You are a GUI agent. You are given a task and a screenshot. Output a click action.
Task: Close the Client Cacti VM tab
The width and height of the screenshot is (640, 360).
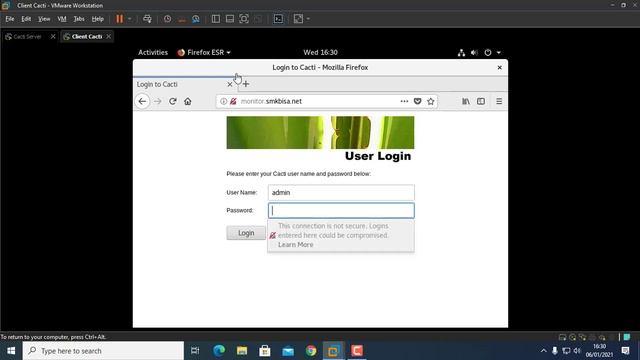point(109,36)
